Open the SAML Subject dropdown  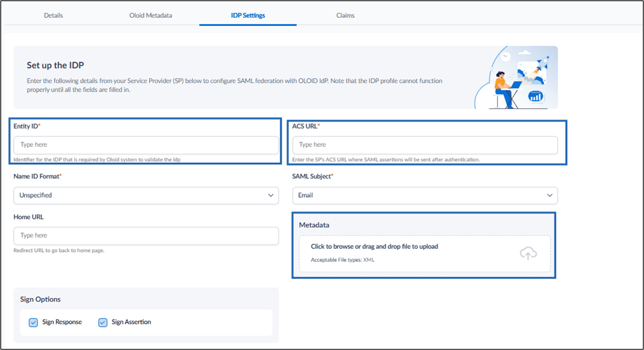point(425,196)
